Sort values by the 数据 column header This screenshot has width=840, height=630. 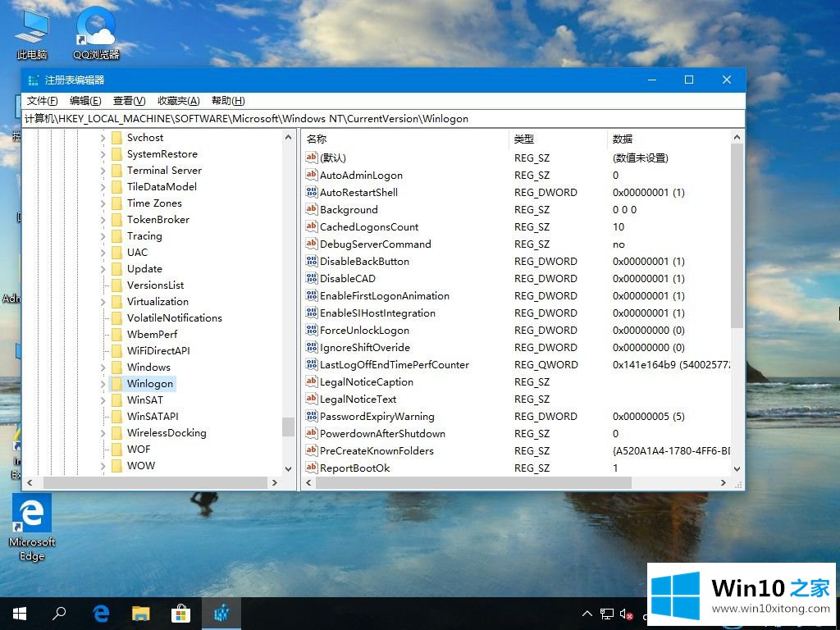point(669,139)
